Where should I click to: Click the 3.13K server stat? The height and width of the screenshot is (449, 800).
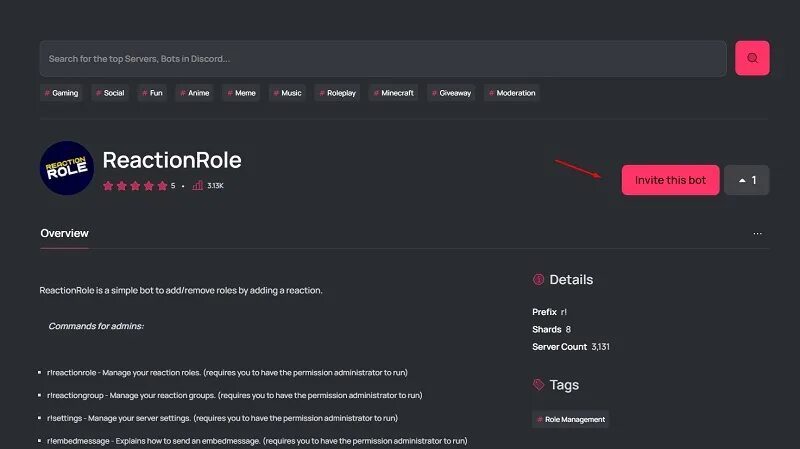click(x=215, y=186)
